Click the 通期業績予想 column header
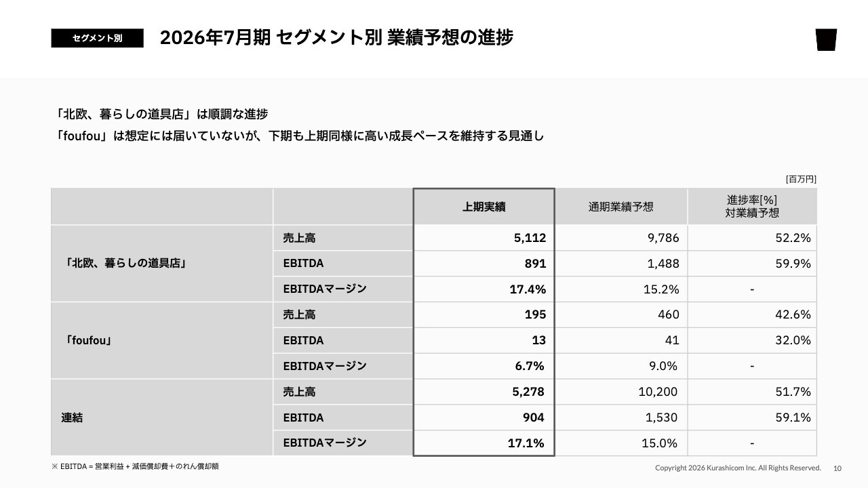 [x=620, y=207]
